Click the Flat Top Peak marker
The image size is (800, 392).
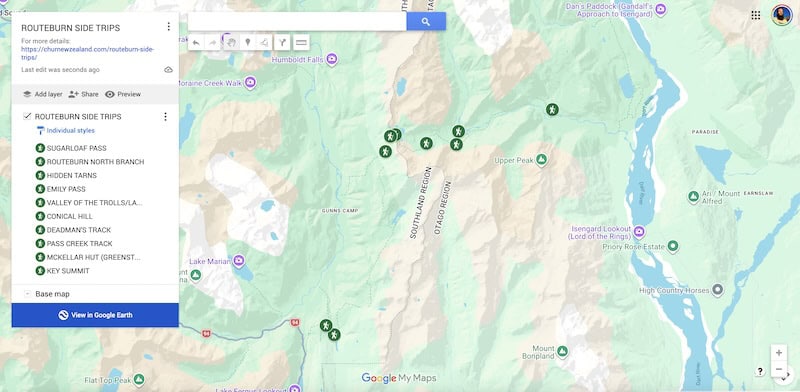138,380
